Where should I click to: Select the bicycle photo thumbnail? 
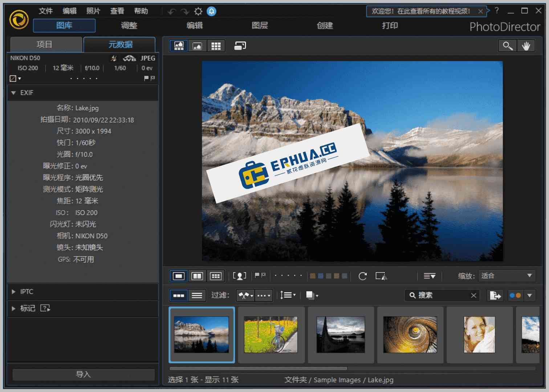click(x=271, y=334)
